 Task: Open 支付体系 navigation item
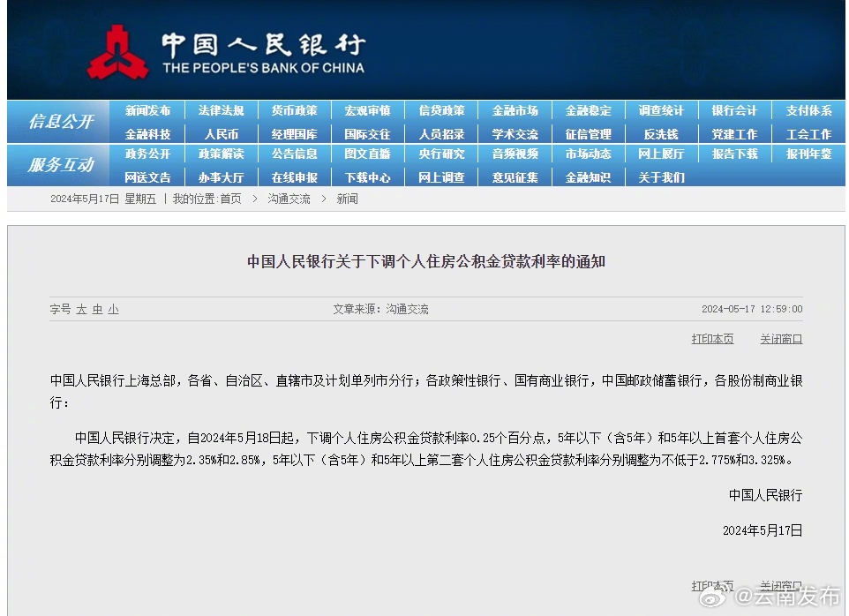[x=808, y=110]
